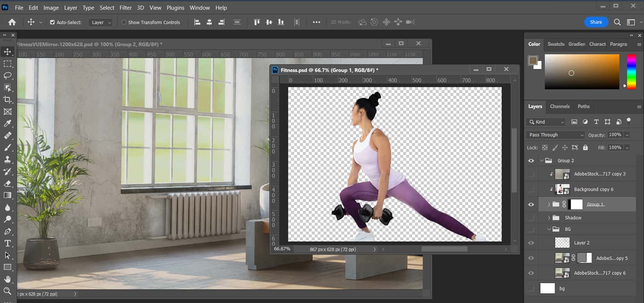644x303 pixels.
Task: Open the Filter menu
Action: tap(126, 8)
